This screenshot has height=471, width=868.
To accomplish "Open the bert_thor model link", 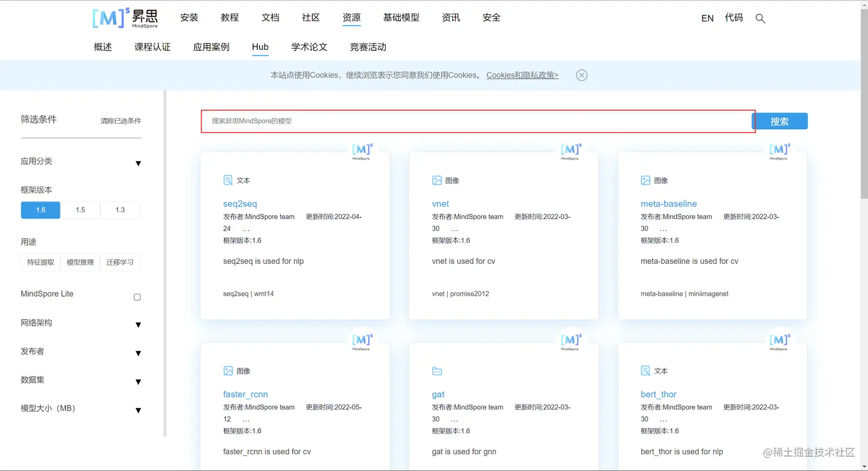I will click(658, 394).
